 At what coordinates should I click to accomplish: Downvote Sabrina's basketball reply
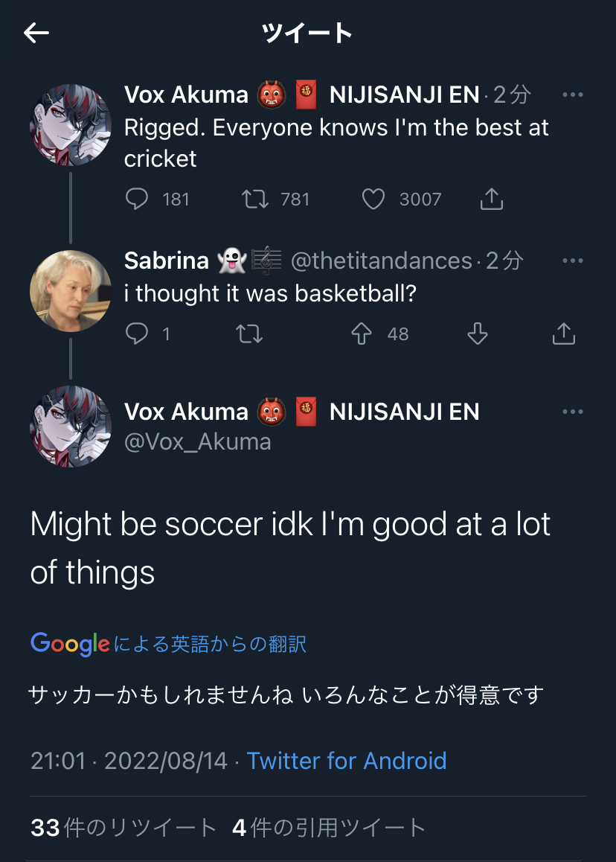[x=477, y=334]
